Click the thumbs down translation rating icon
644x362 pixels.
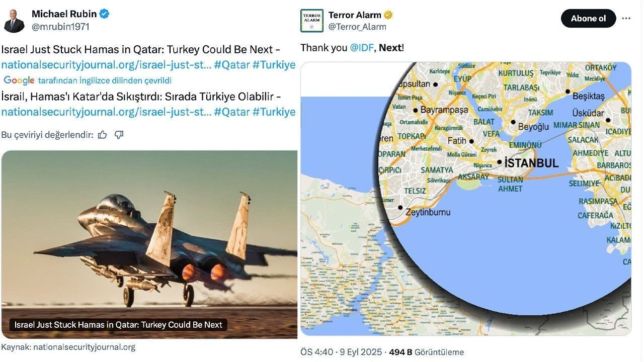pyautogui.click(x=119, y=135)
